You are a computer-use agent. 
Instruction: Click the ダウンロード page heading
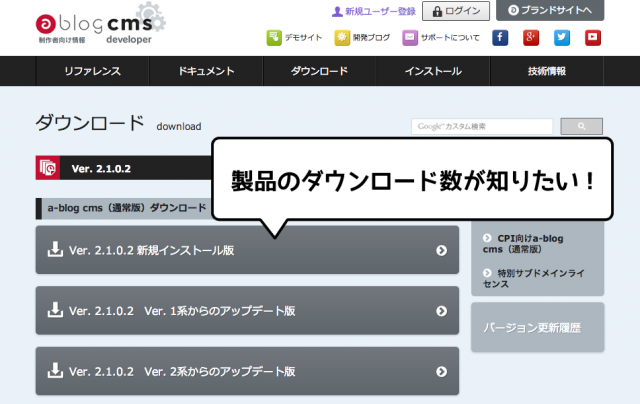[90, 123]
